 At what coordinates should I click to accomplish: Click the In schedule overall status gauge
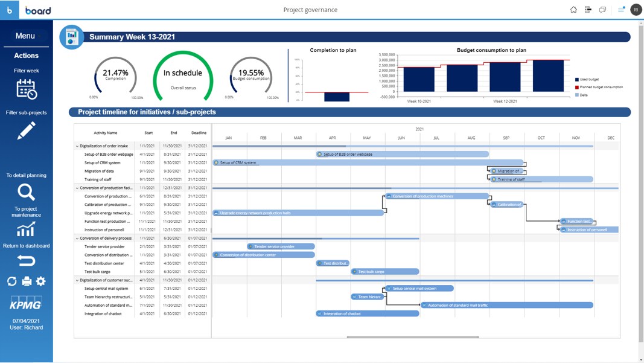(183, 77)
